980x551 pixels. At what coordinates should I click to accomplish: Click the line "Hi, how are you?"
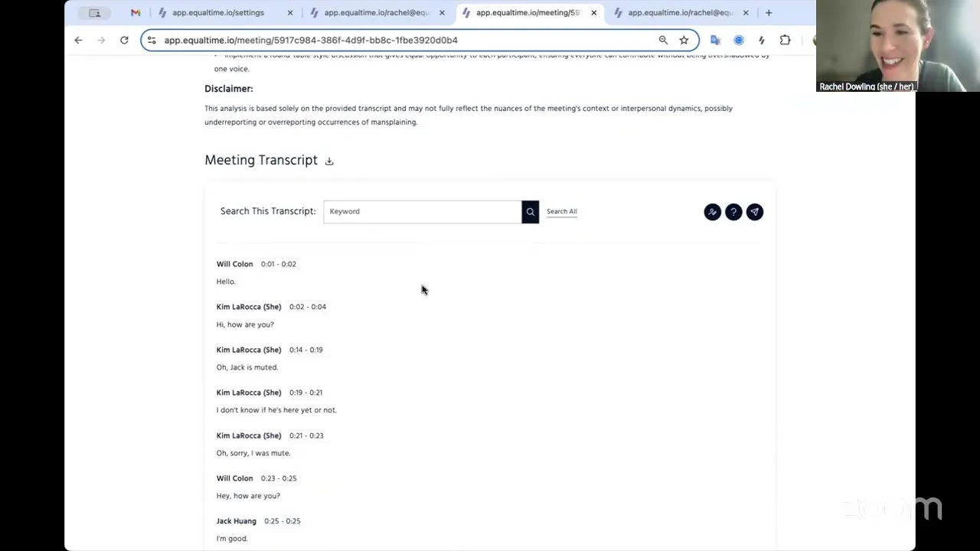(245, 324)
